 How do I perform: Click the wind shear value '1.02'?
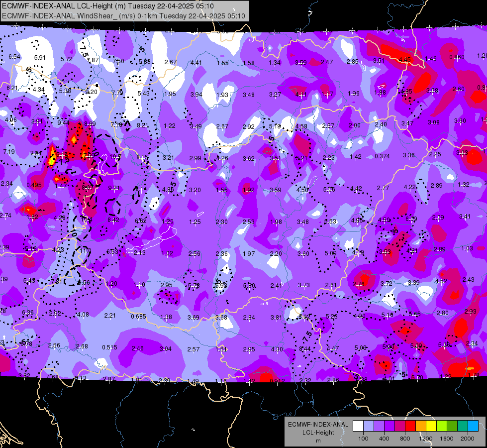pyautogui.click(x=167, y=253)
